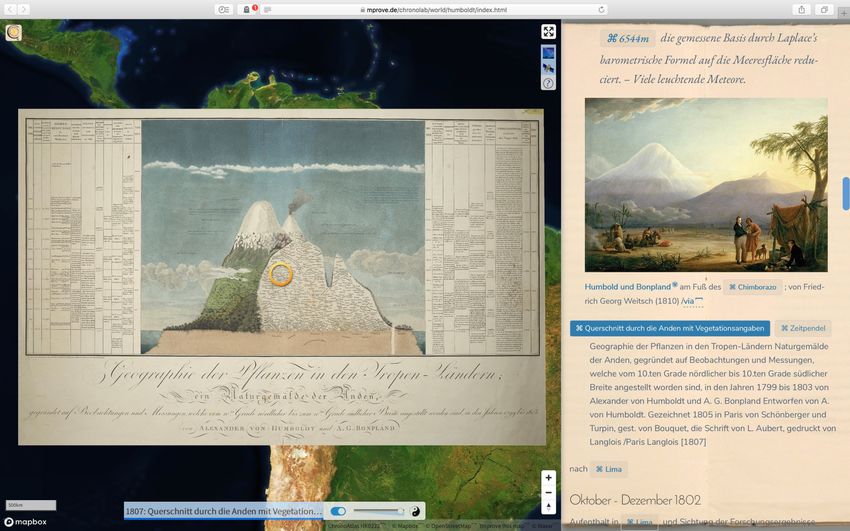Reload the page
Screen dimensions: 850x531
point(601,9)
